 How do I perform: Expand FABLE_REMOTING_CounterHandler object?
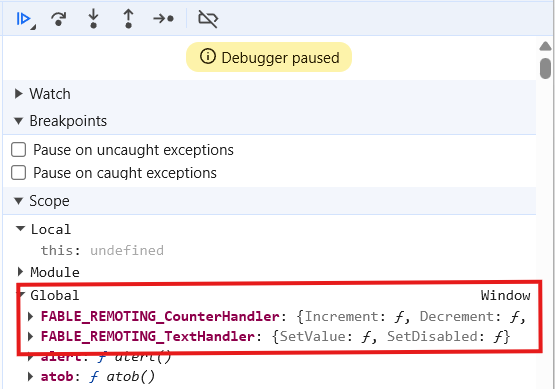pos(31,316)
